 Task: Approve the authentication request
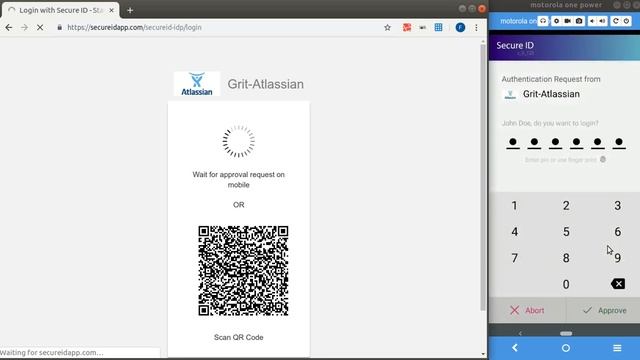[x=604, y=311]
